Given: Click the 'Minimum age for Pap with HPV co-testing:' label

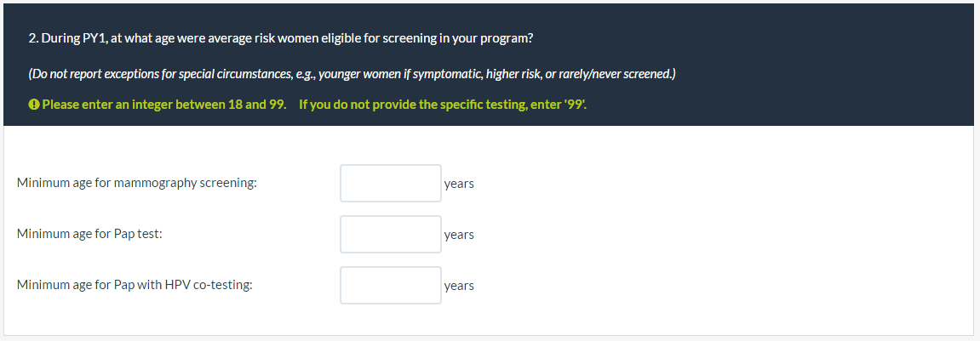Looking at the screenshot, I should pos(135,285).
